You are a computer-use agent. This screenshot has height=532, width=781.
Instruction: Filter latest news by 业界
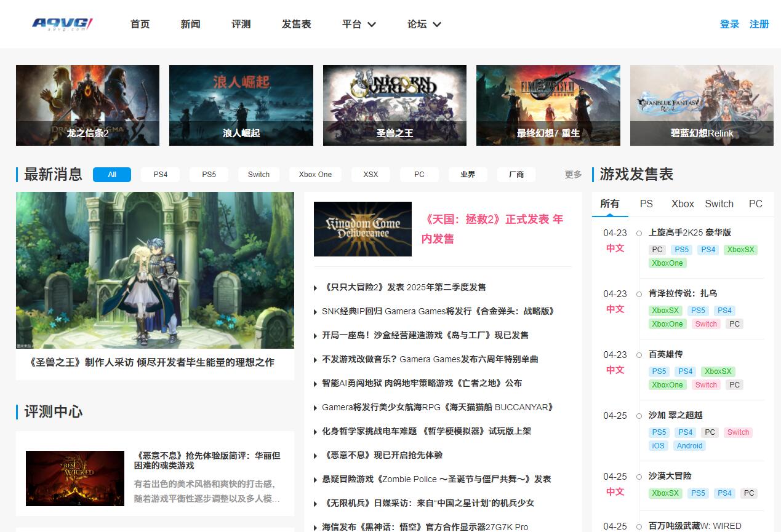(468, 175)
